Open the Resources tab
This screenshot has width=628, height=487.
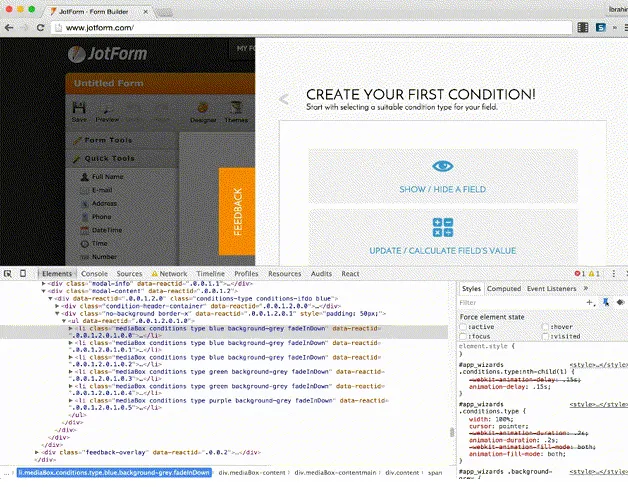[x=284, y=274]
